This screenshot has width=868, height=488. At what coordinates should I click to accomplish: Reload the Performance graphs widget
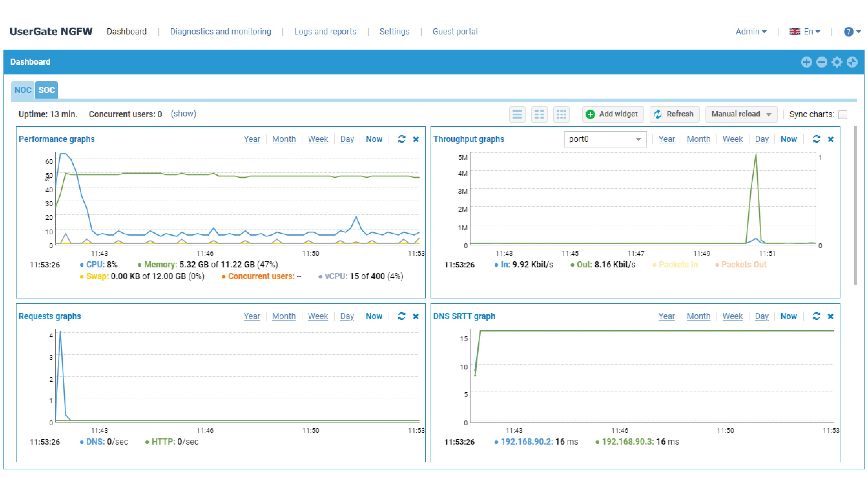(x=402, y=139)
